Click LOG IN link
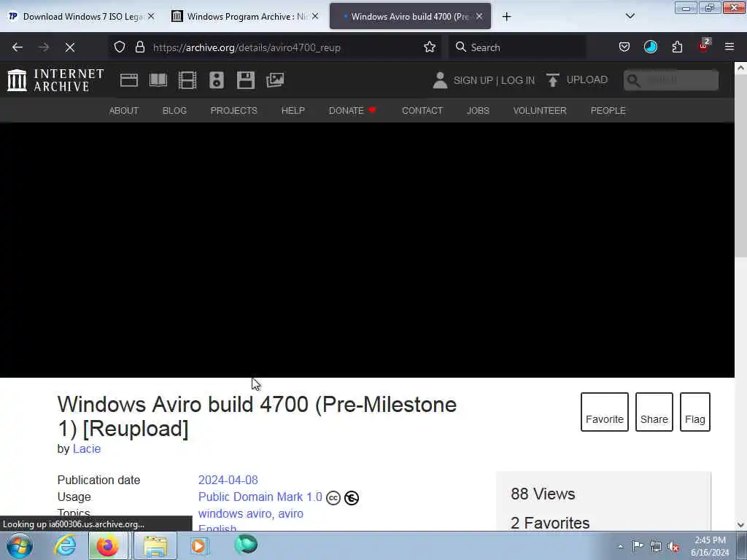 tap(518, 80)
